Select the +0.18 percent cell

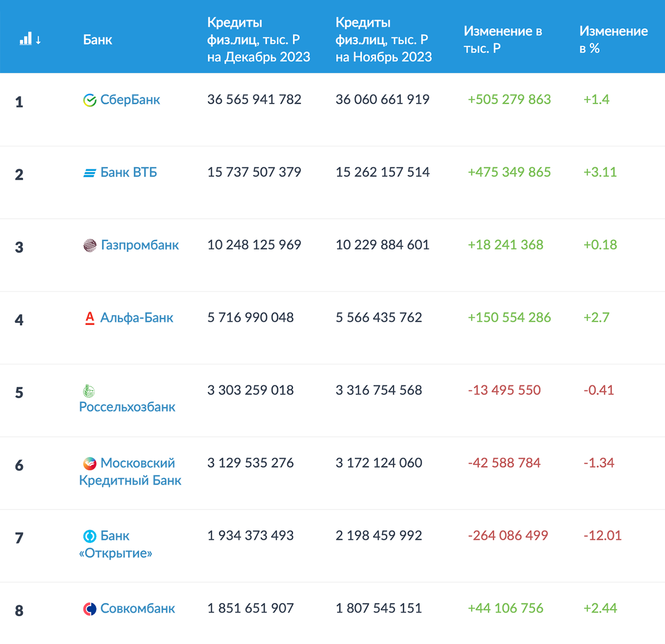[x=600, y=245]
